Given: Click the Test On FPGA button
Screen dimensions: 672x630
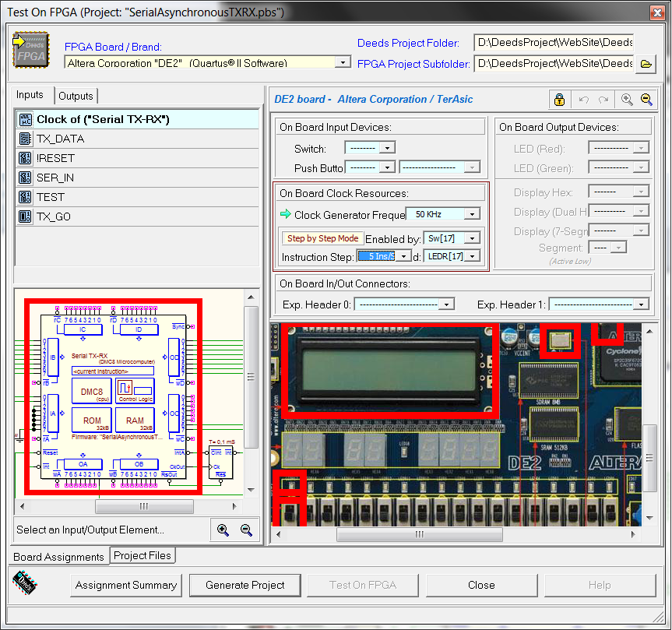Looking at the screenshot, I should coord(363,585).
